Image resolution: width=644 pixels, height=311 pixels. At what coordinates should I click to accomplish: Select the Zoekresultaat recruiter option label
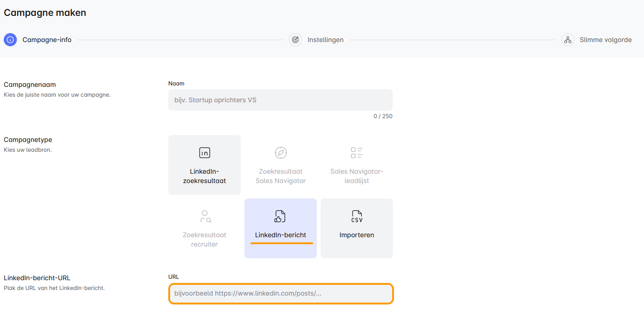(x=204, y=240)
